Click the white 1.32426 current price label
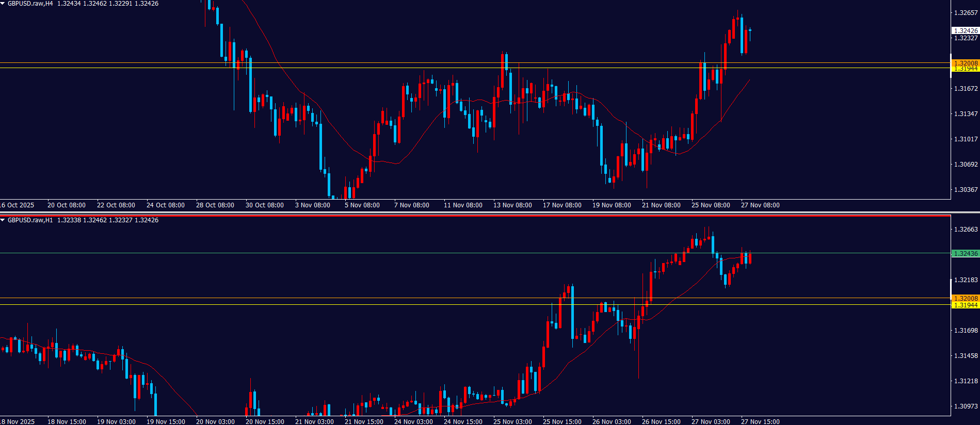 [x=965, y=30]
